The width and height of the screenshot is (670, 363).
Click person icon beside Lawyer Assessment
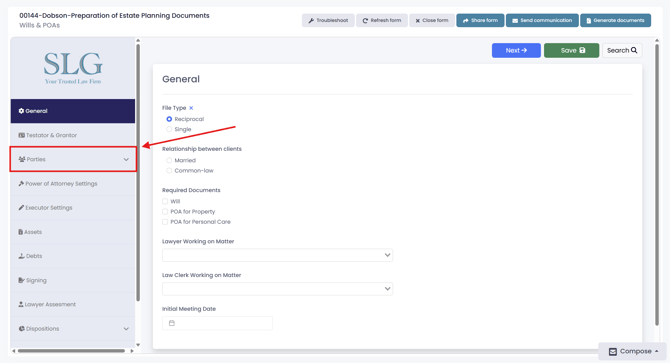coord(21,304)
